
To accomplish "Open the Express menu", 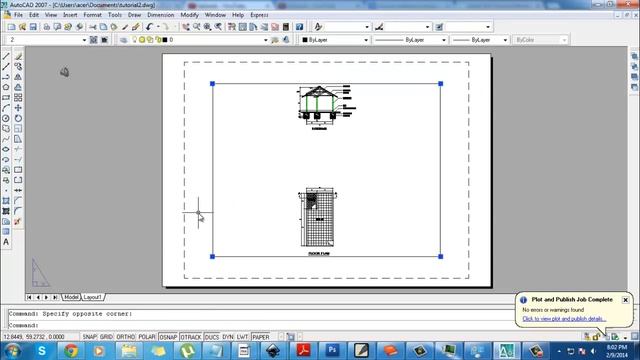I will (259, 15).
